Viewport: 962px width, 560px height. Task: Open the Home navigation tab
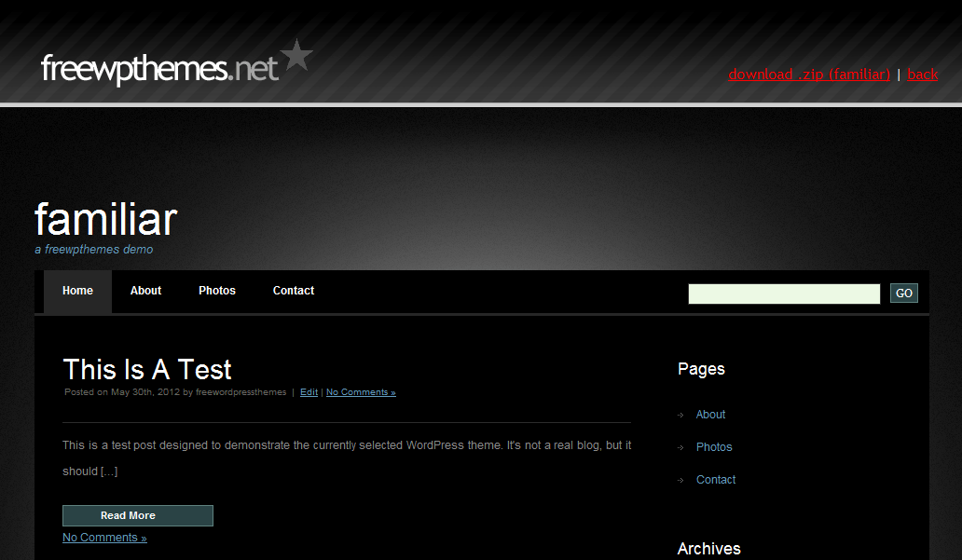(77, 291)
